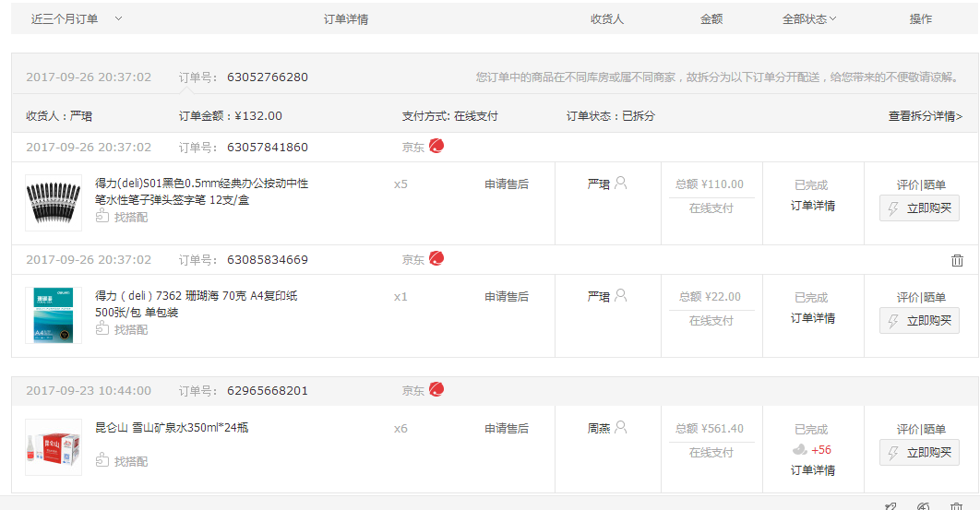Click recipient person icon for the pen order

click(621, 184)
